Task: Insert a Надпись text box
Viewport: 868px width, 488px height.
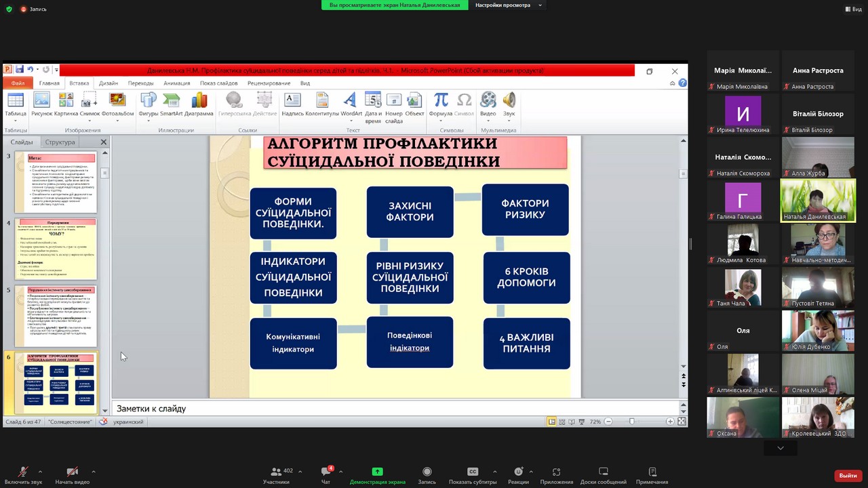Action: [x=293, y=105]
